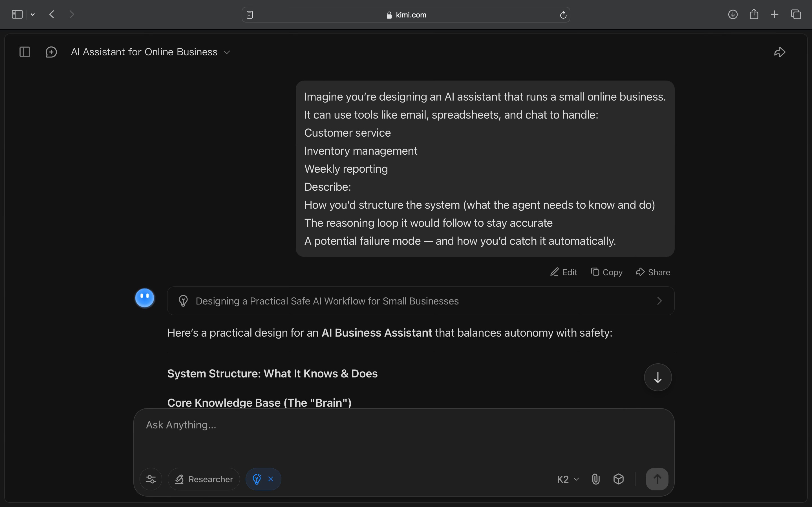Toggle Safari reader view icon
This screenshot has height=507, width=812.
click(250, 15)
